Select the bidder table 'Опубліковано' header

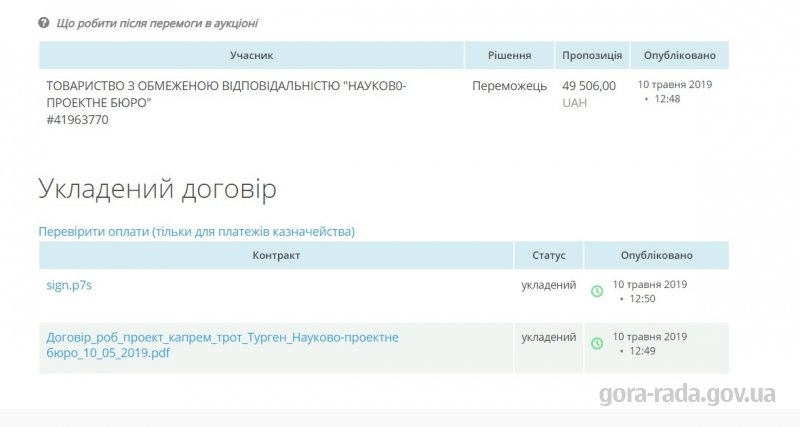[680, 55]
